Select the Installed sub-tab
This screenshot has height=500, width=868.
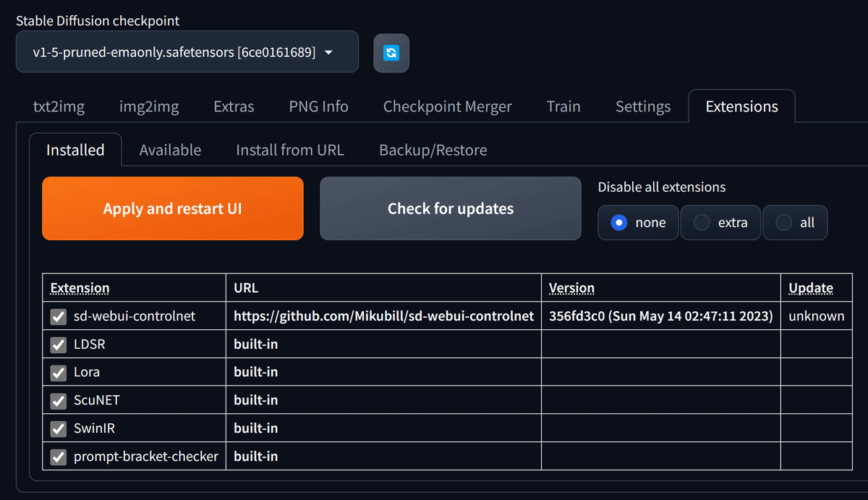click(75, 150)
